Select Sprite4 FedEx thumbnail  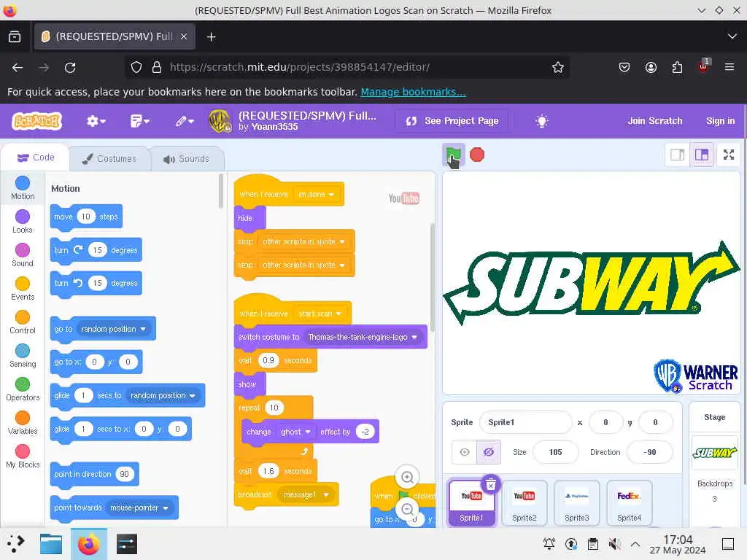(x=629, y=503)
